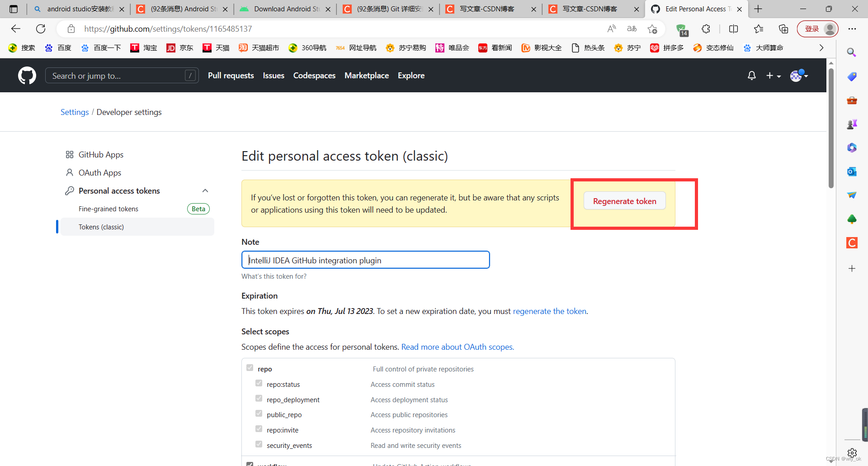This screenshot has height=466, width=868.
Task: Toggle the repo scope checkbox
Action: tap(250, 368)
